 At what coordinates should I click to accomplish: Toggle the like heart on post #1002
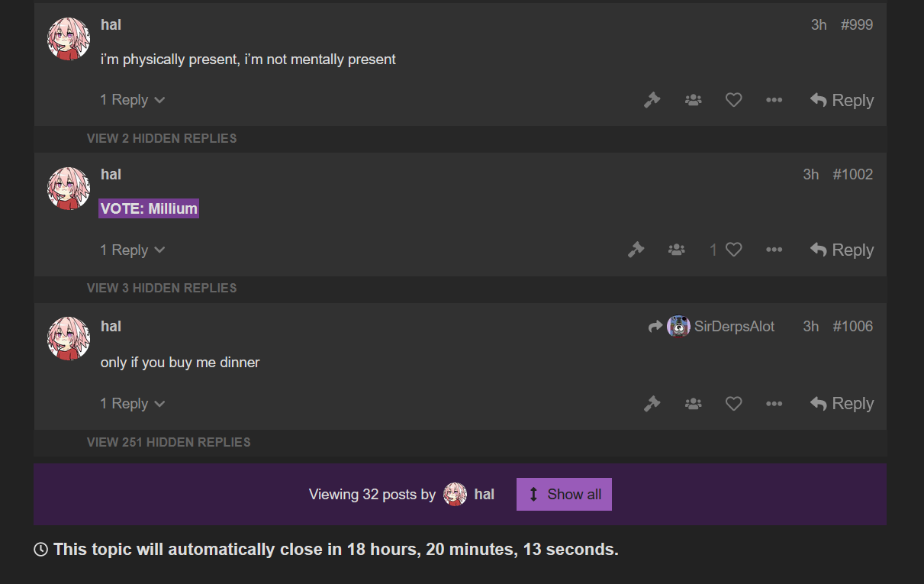click(x=733, y=250)
